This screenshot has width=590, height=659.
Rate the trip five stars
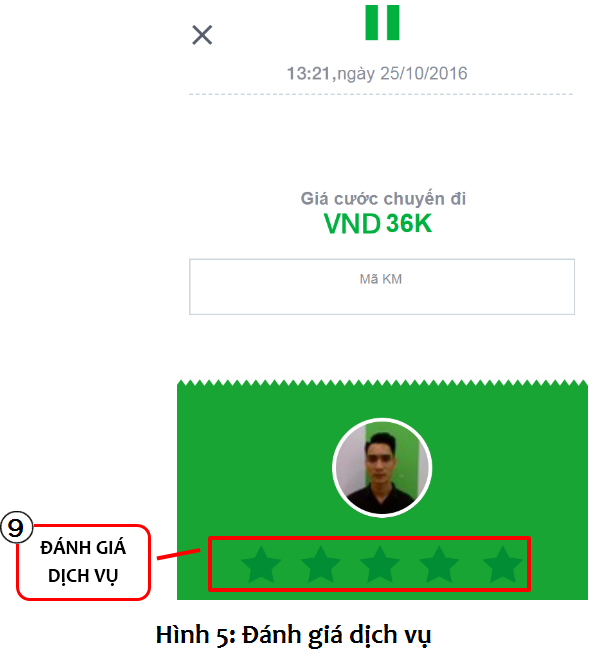[503, 564]
